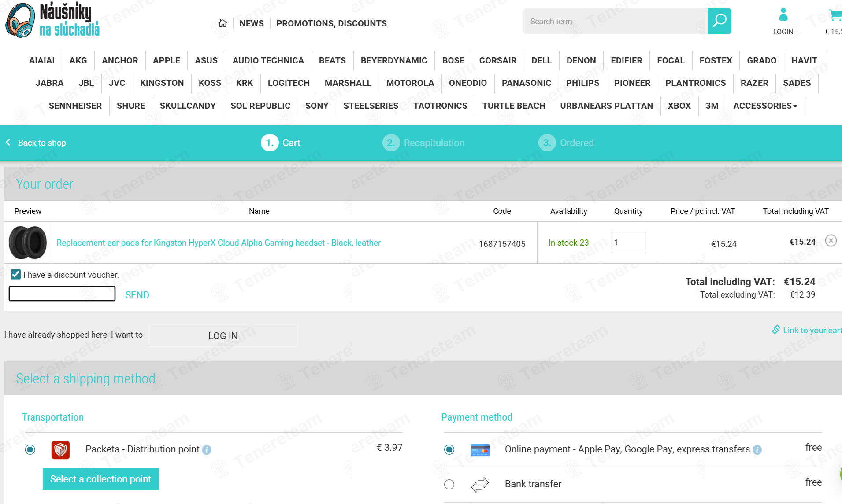Image resolution: width=842 pixels, height=504 pixels.
Task: Browse the Shure brand category
Action: click(x=131, y=106)
